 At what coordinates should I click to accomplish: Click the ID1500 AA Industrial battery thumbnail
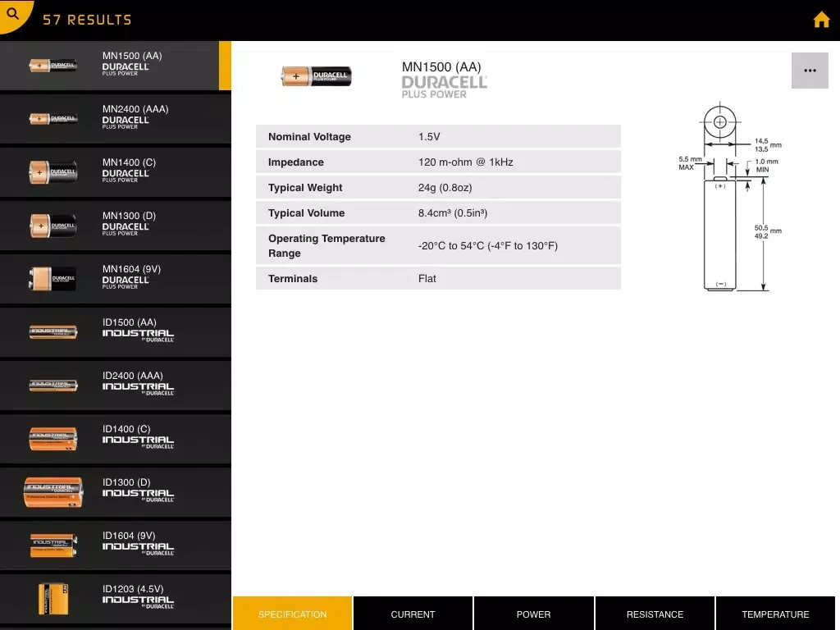tap(53, 332)
